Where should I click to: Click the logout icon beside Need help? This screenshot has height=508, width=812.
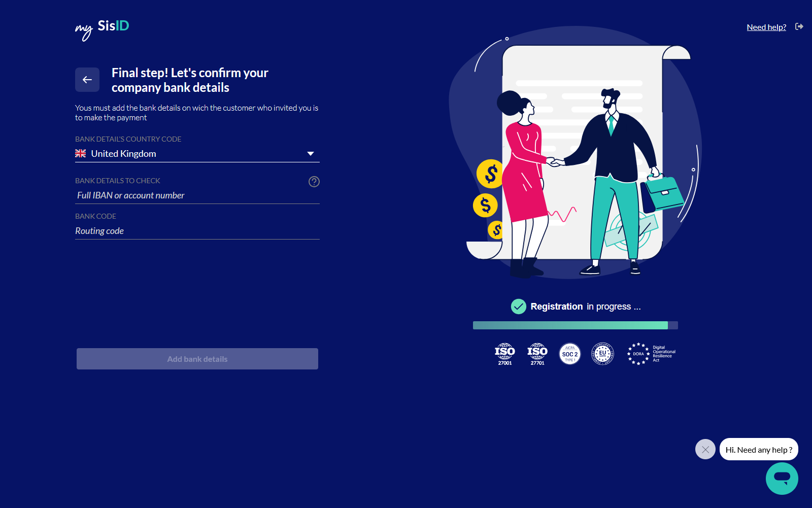tap(799, 26)
